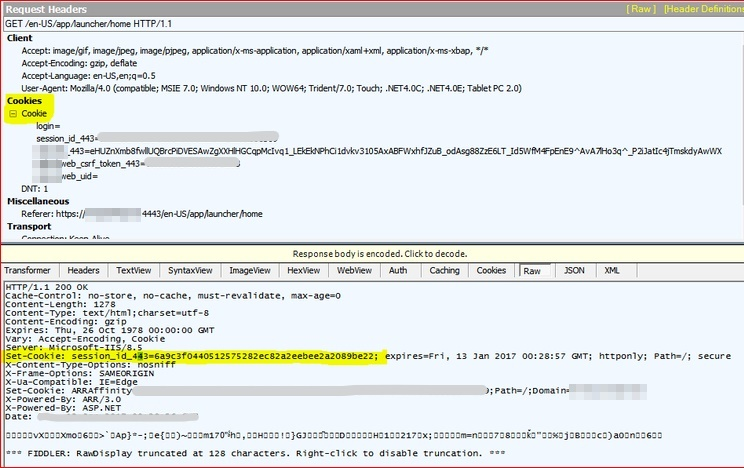Collapse the Cookie tree node
The width and height of the screenshot is (744, 468).
pyautogui.click(x=13, y=114)
